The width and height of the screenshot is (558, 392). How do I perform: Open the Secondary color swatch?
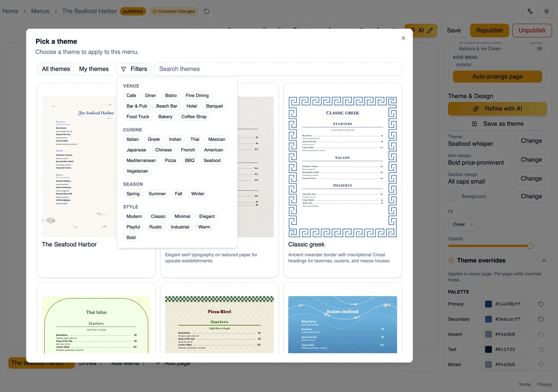coord(489,319)
